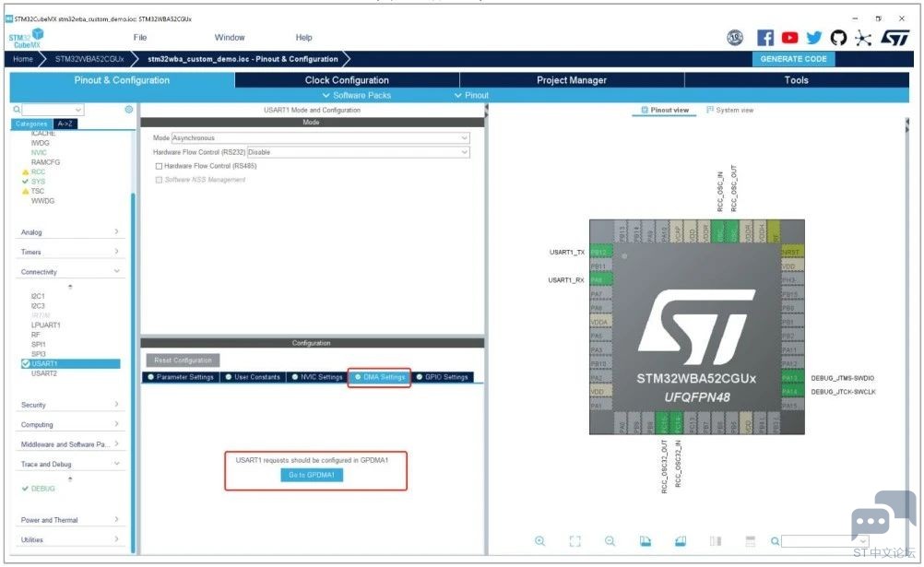Expand the Computing category
The width and height of the screenshot is (924, 567).
[x=70, y=424]
